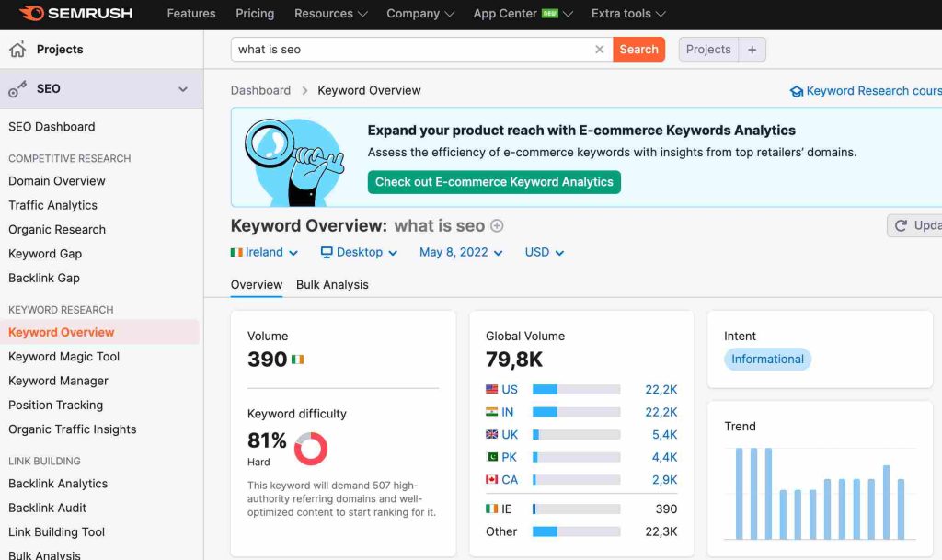Click the US country link in Global Volume
Screen dimensions: 942x560
pyautogui.click(x=510, y=389)
